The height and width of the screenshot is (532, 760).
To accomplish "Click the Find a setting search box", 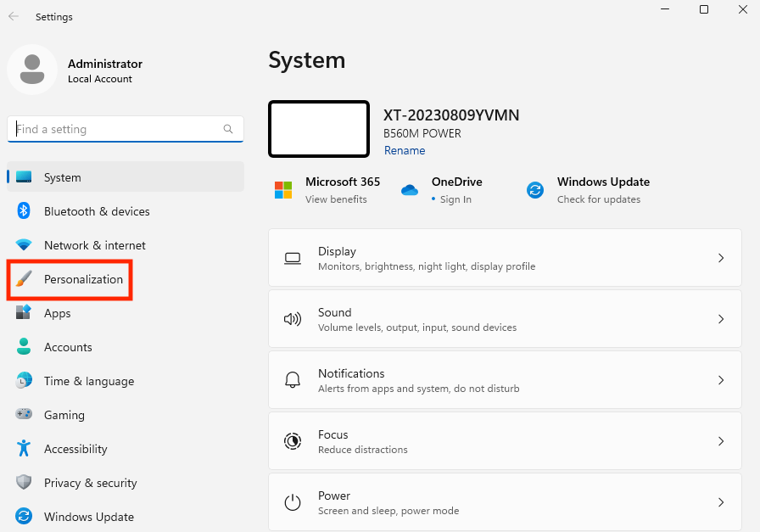I will tap(126, 128).
